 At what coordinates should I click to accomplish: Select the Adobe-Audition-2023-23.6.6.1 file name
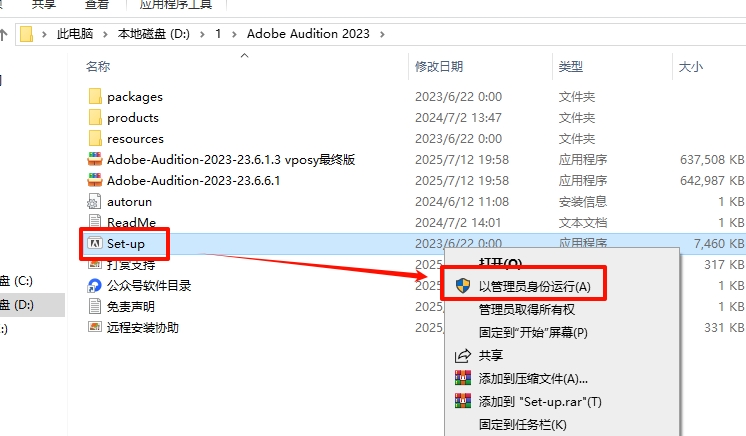pyautogui.click(x=193, y=180)
